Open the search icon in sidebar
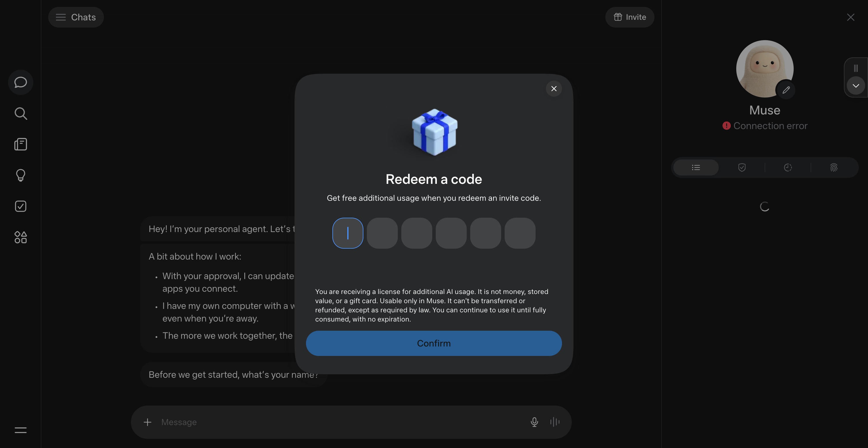 [x=21, y=113]
